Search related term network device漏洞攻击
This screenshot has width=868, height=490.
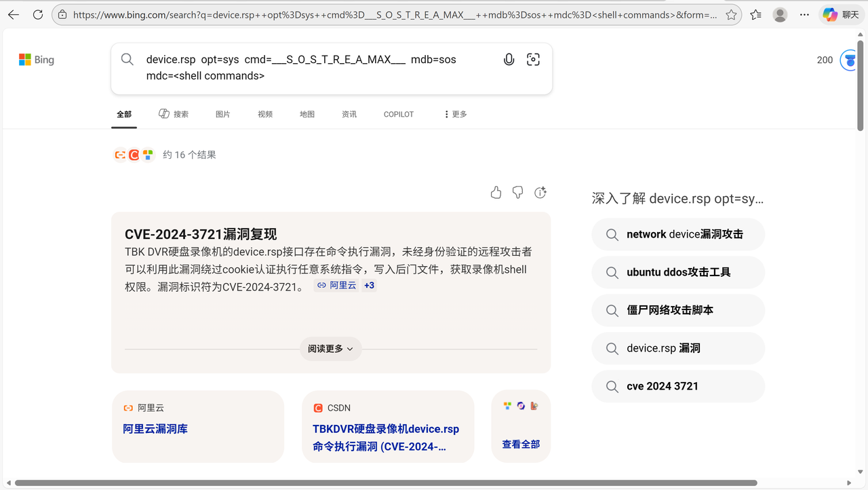pos(678,235)
